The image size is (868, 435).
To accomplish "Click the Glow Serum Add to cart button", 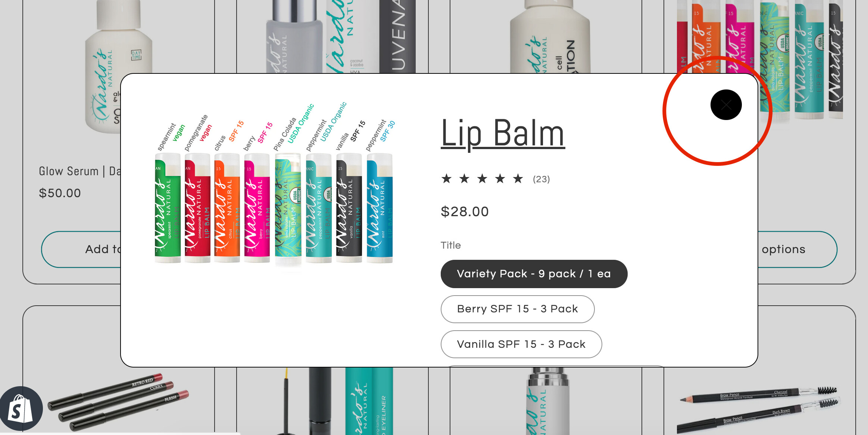I will pyautogui.click(x=81, y=249).
